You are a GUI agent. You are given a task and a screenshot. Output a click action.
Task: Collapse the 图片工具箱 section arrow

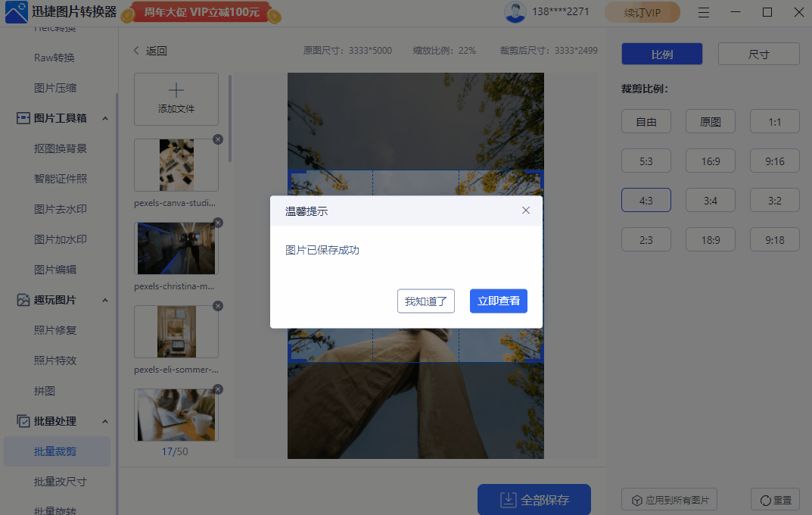(105, 119)
